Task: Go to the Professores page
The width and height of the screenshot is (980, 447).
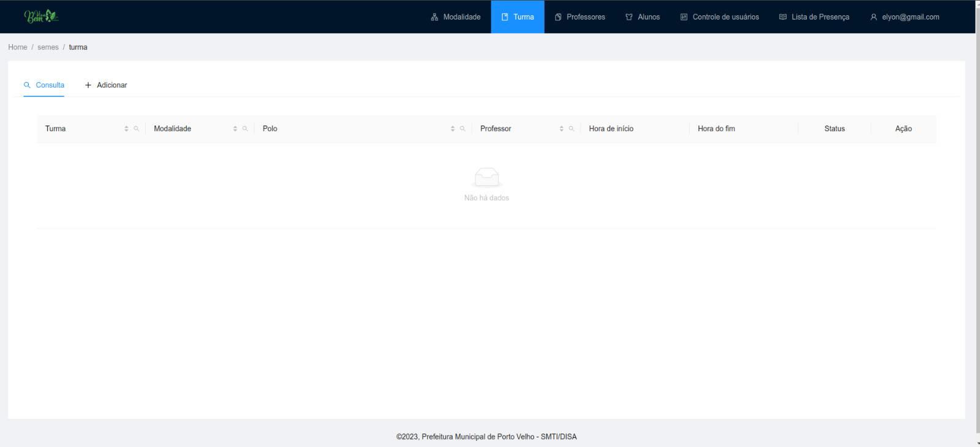Action: point(580,17)
